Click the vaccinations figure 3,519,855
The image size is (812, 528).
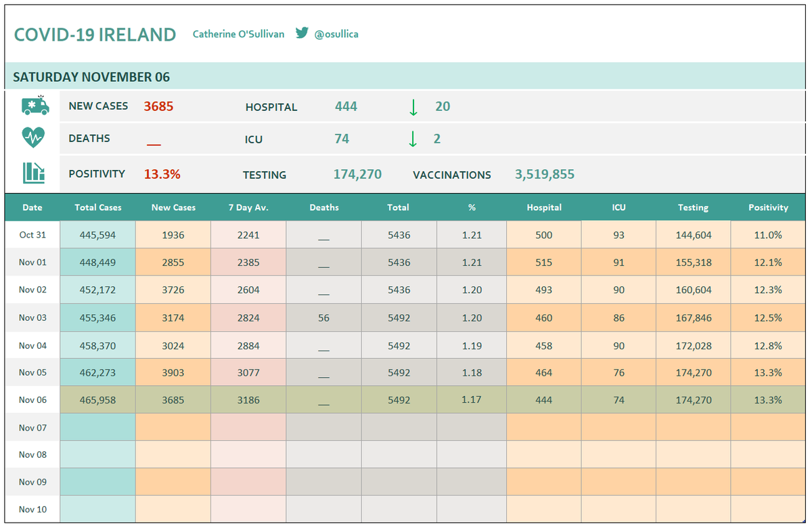pyautogui.click(x=545, y=174)
